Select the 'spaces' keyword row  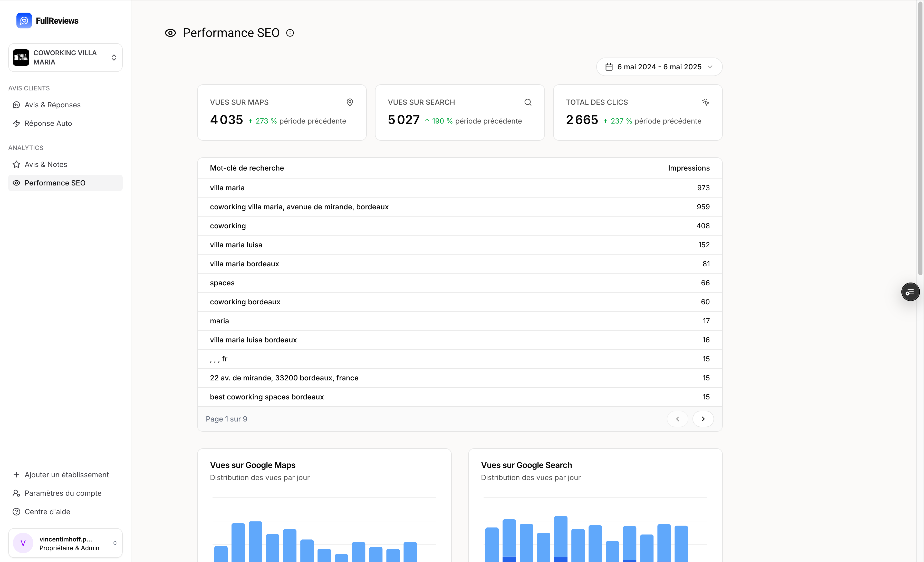[460, 283]
